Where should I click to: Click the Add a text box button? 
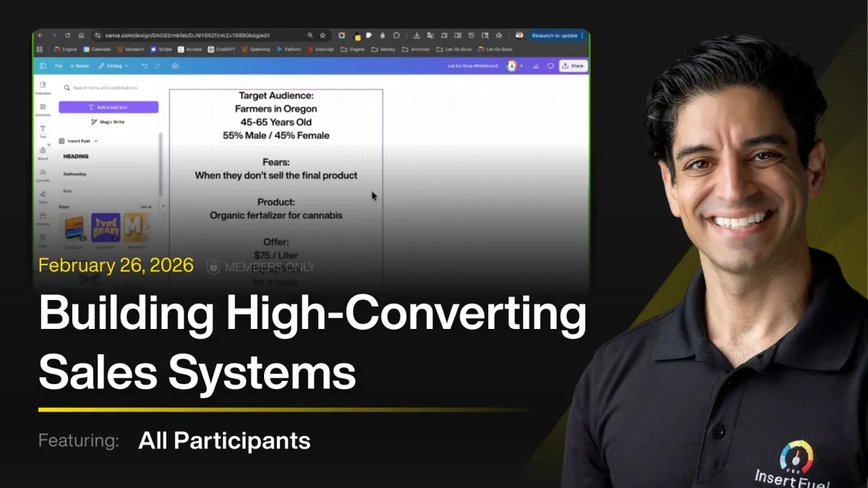coord(110,107)
